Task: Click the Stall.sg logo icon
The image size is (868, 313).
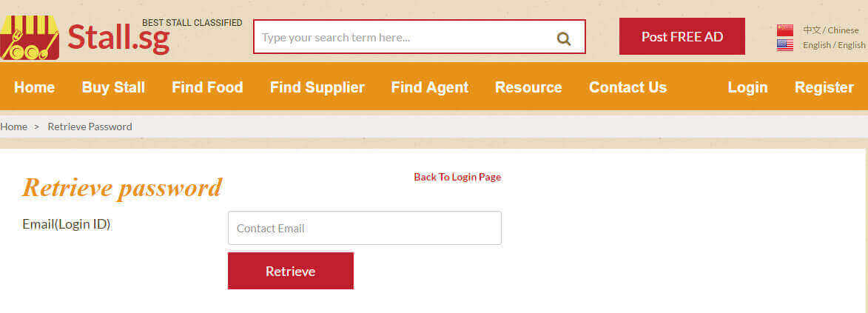Action: click(x=30, y=37)
